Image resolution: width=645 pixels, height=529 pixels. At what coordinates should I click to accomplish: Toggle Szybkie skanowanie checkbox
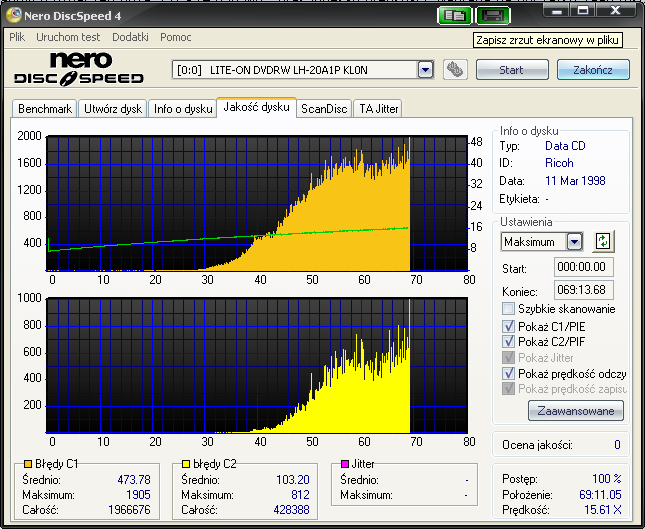click(508, 309)
